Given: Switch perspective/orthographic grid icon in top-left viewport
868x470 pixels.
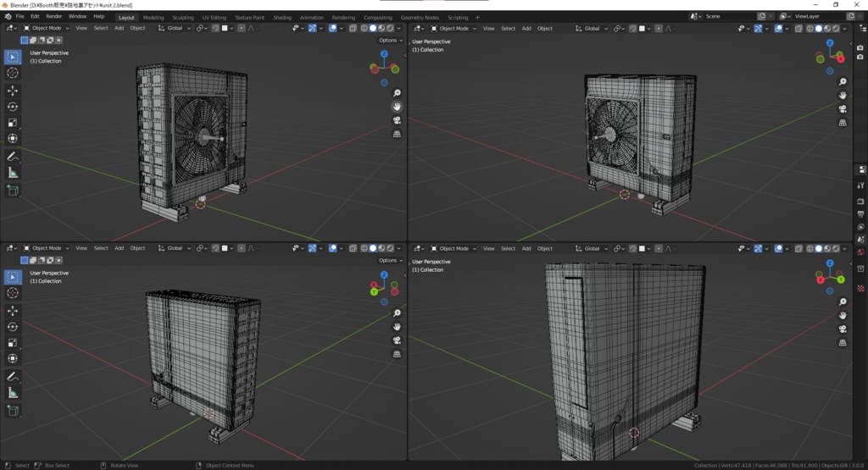Looking at the screenshot, I should tap(397, 134).
